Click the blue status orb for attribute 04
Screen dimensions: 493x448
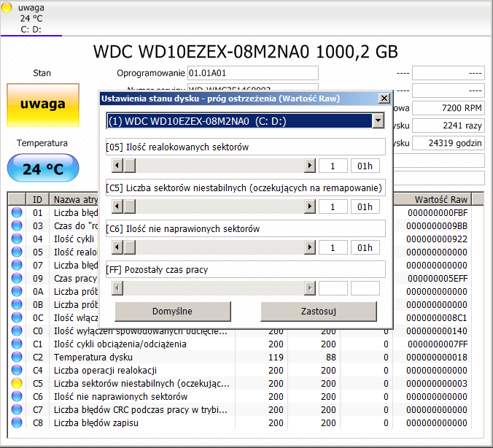coord(17,239)
